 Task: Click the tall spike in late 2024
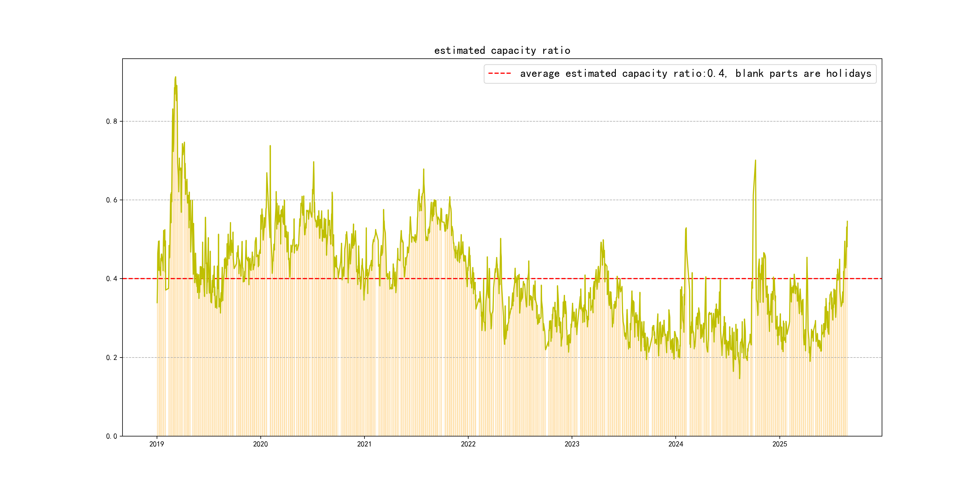(755, 161)
